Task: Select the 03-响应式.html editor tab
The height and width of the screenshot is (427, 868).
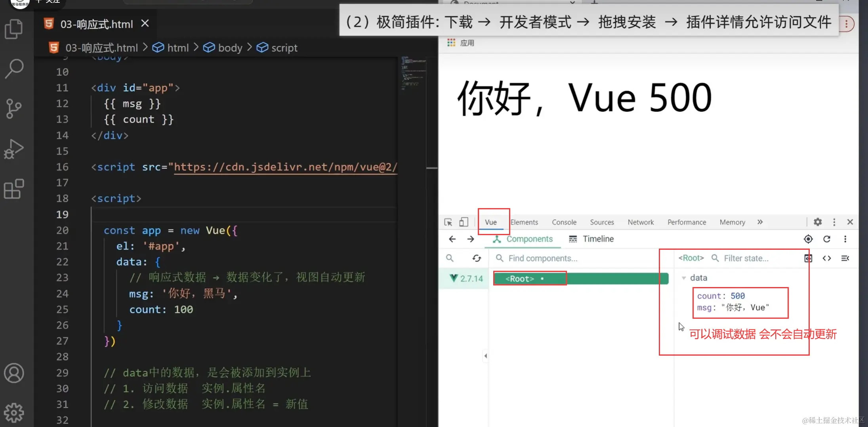Action: point(96,24)
